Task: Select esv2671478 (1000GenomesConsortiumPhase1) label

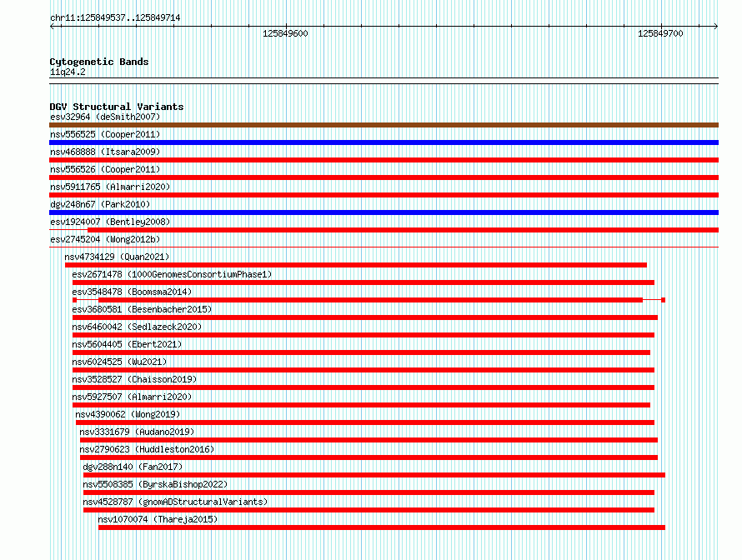Action: (x=172, y=274)
